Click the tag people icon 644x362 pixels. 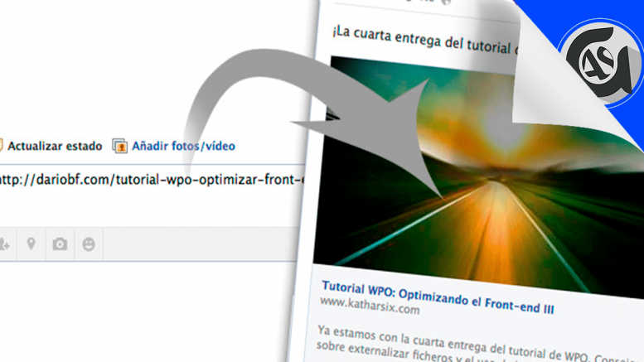point(5,244)
